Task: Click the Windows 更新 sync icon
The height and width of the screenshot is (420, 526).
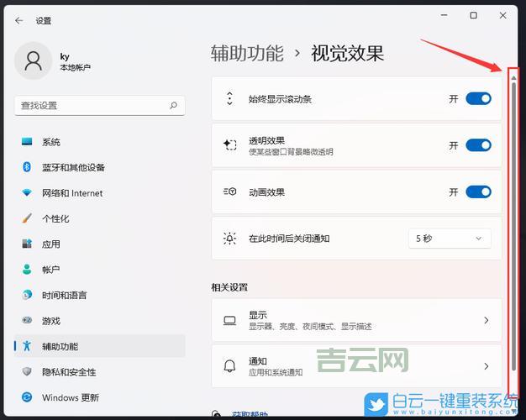Action: tap(27, 397)
